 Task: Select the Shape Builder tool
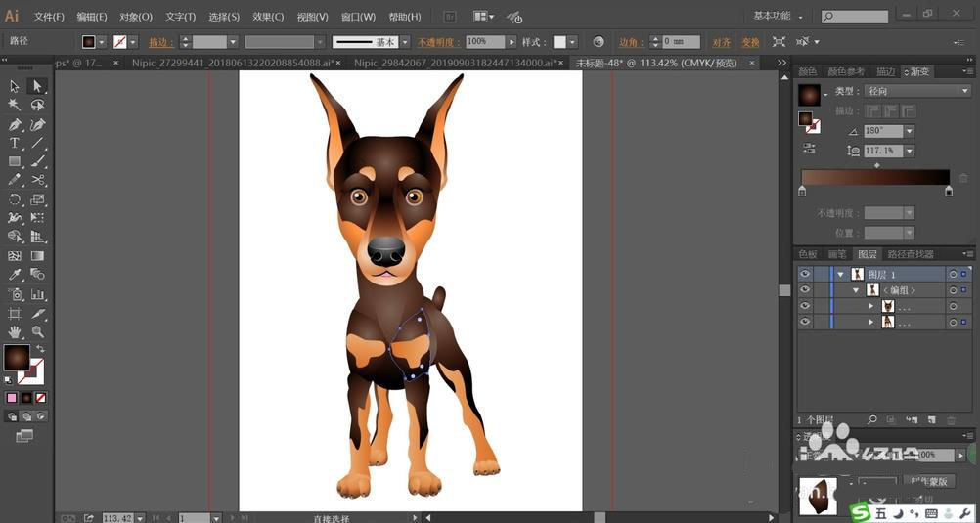[15, 237]
